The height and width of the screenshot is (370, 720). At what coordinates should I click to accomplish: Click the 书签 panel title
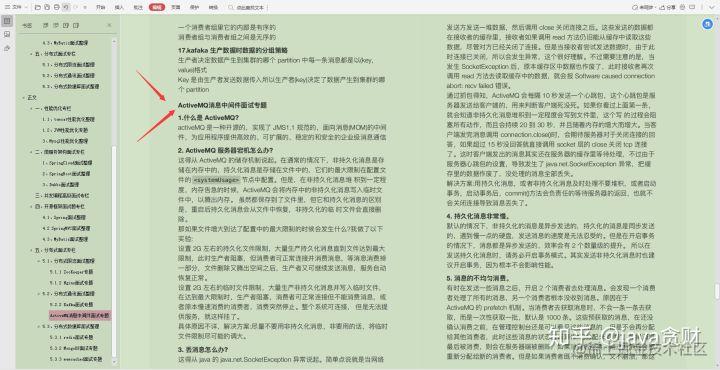[27, 25]
